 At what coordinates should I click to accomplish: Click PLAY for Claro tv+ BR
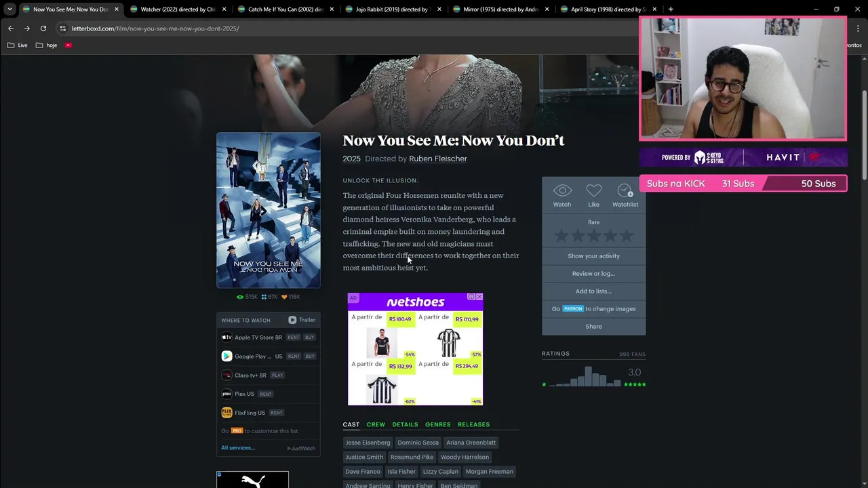tap(277, 375)
